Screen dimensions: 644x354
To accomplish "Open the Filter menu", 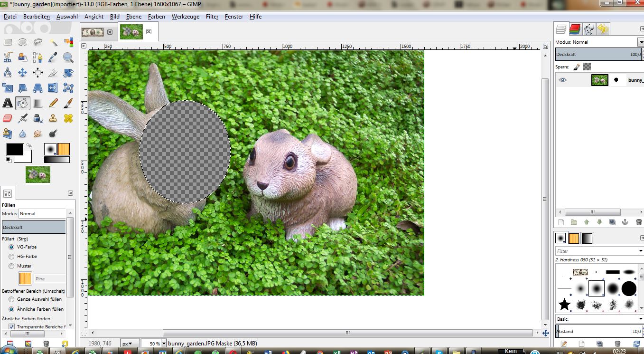I will [212, 17].
